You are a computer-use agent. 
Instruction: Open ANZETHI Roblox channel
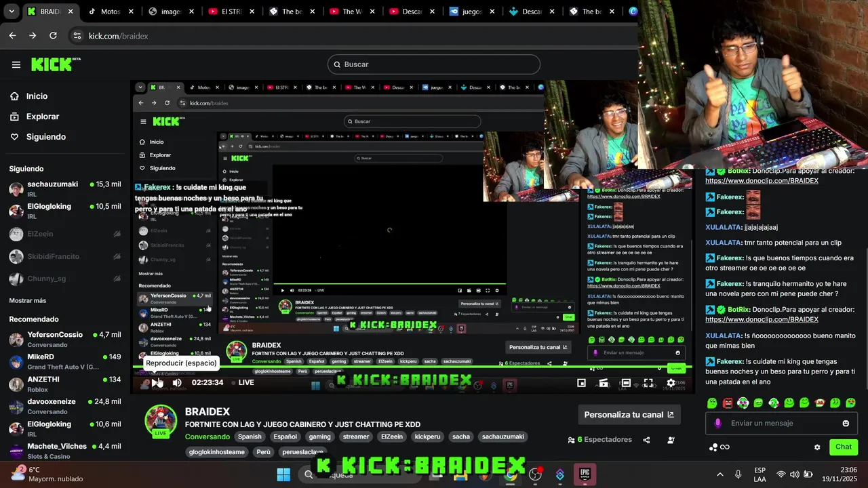64,384
